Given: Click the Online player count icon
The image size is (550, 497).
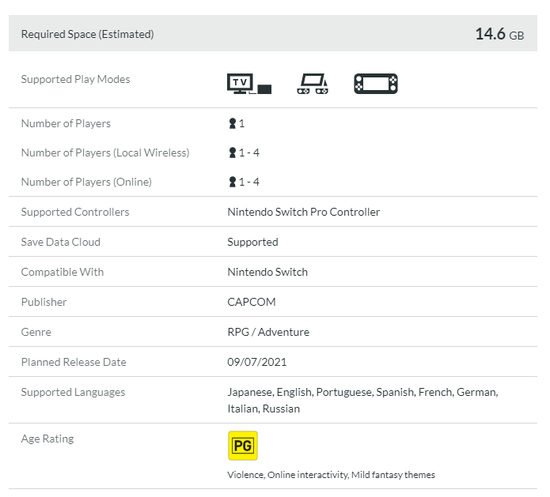Looking at the screenshot, I should point(232,182).
